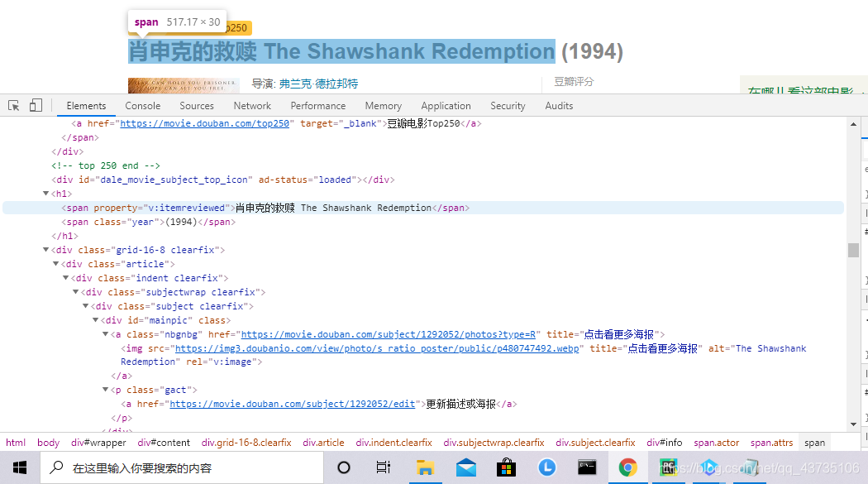Click span.actor in the breadcrumb
Viewport: 868px width, 484px height.
(x=717, y=443)
